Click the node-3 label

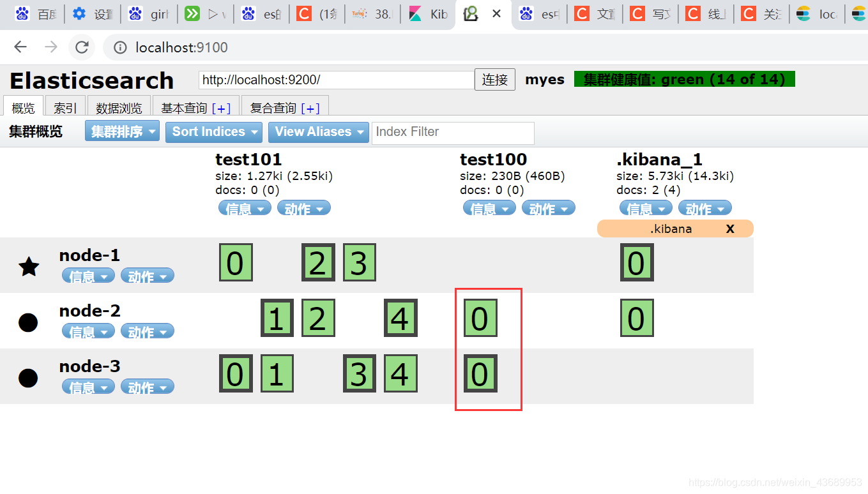pos(89,366)
